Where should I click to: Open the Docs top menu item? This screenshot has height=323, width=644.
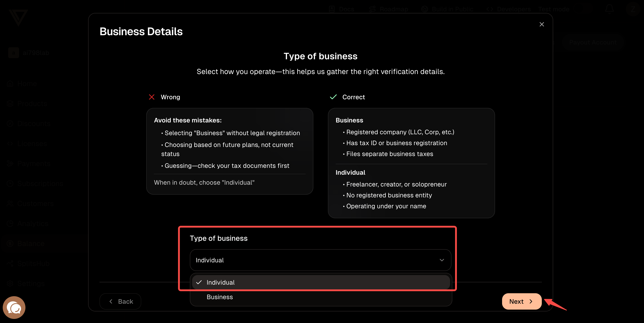(342, 9)
